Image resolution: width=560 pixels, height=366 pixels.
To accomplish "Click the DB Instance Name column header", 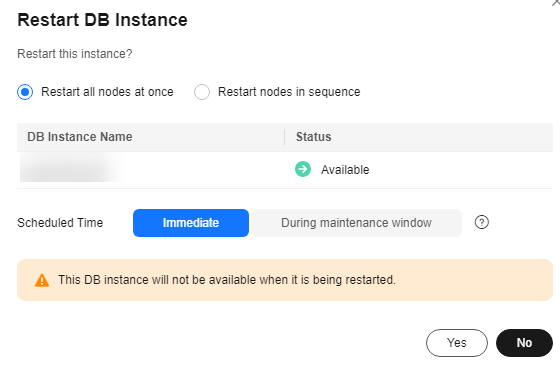I will tap(80, 137).
